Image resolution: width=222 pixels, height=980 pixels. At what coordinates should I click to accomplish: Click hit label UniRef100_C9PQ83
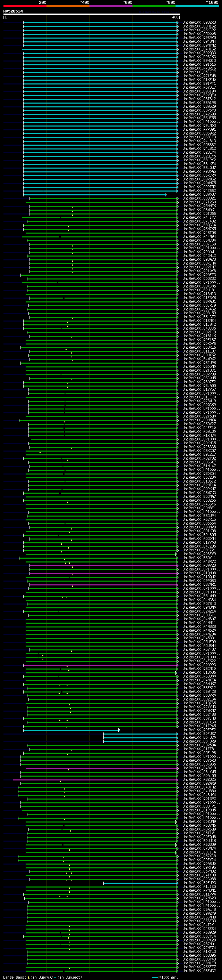(199, 581)
